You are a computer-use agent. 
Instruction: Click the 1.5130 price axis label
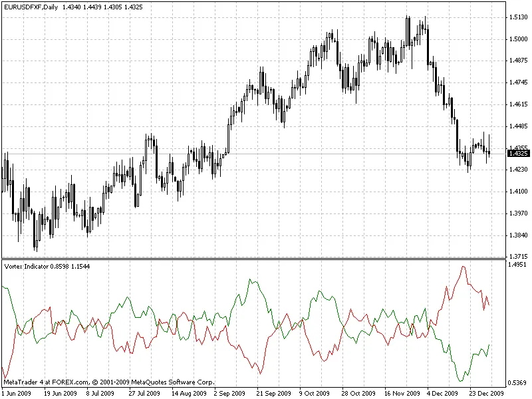(519, 17)
